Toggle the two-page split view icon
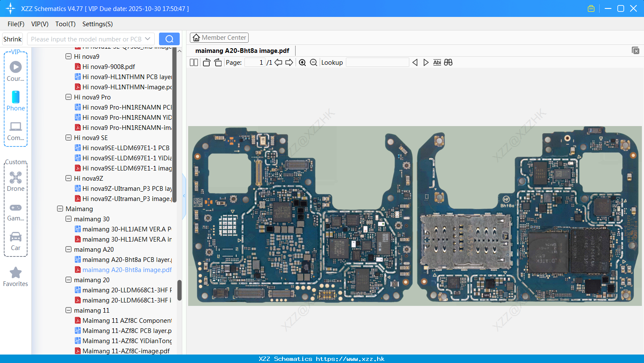The width and height of the screenshot is (644, 363). pos(194,63)
